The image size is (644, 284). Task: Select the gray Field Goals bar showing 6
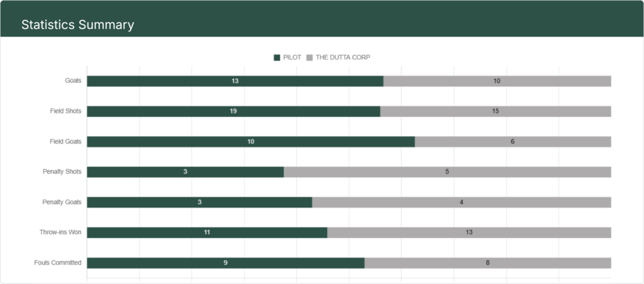point(513,142)
